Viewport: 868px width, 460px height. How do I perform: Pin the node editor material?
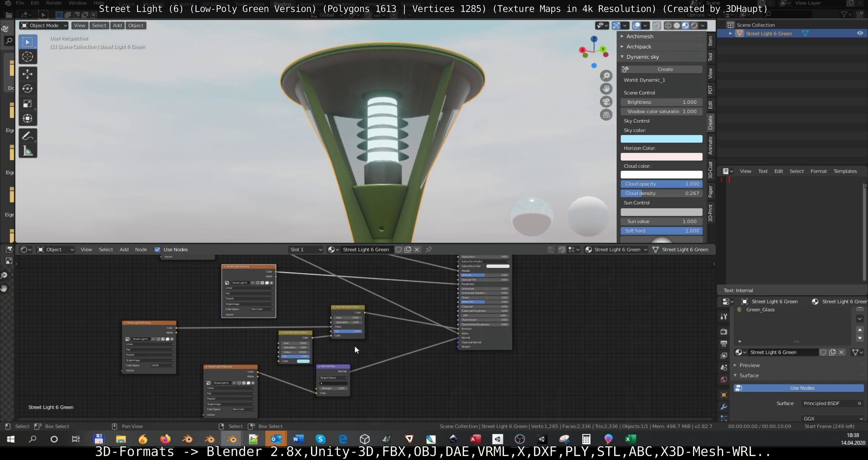pos(429,249)
